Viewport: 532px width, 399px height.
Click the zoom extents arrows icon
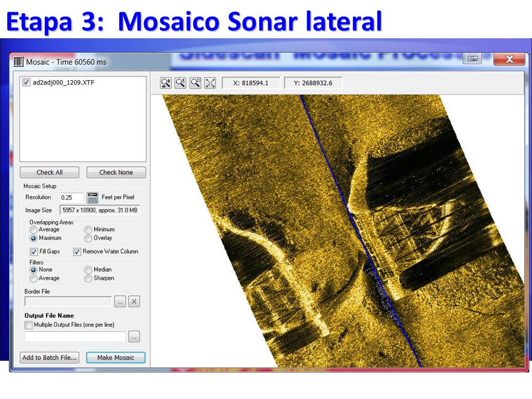pos(211,83)
